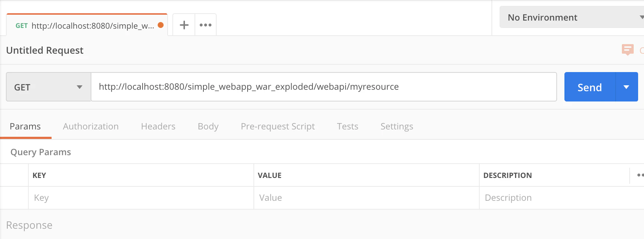Switch to the Tests tab
The width and height of the screenshot is (644, 239).
tap(347, 126)
